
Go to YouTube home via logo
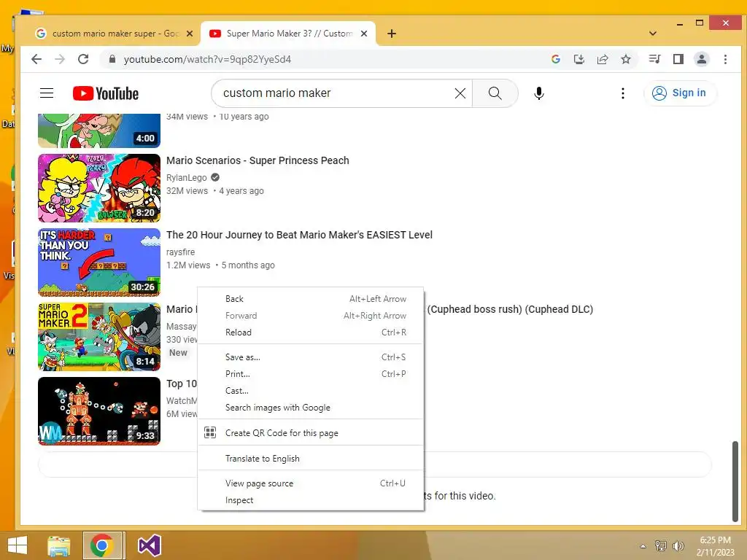(105, 93)
